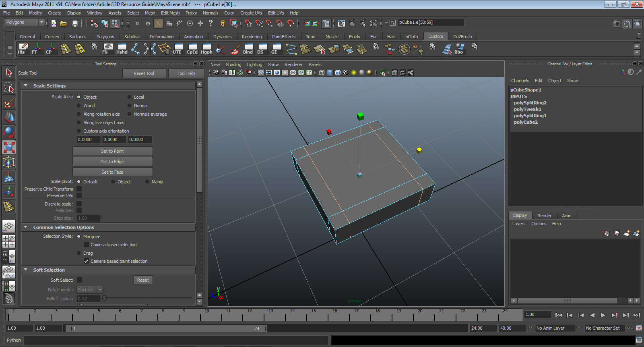Viewport: 644px width, 347px height.
Task: Click the Falloff radius slider handle
Action: (105, 299)
